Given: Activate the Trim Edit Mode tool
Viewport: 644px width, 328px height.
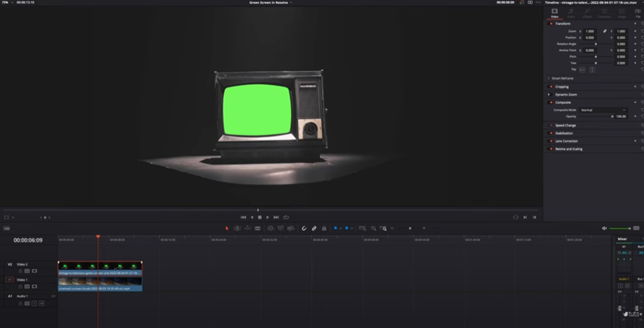Looking at the screenshot, I should pyautogui.click(x=237, y=228).
